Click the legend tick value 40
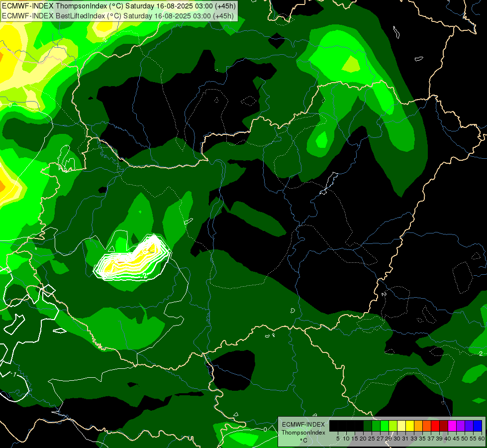Screen dimensions: 487x448 coord(448,439)
